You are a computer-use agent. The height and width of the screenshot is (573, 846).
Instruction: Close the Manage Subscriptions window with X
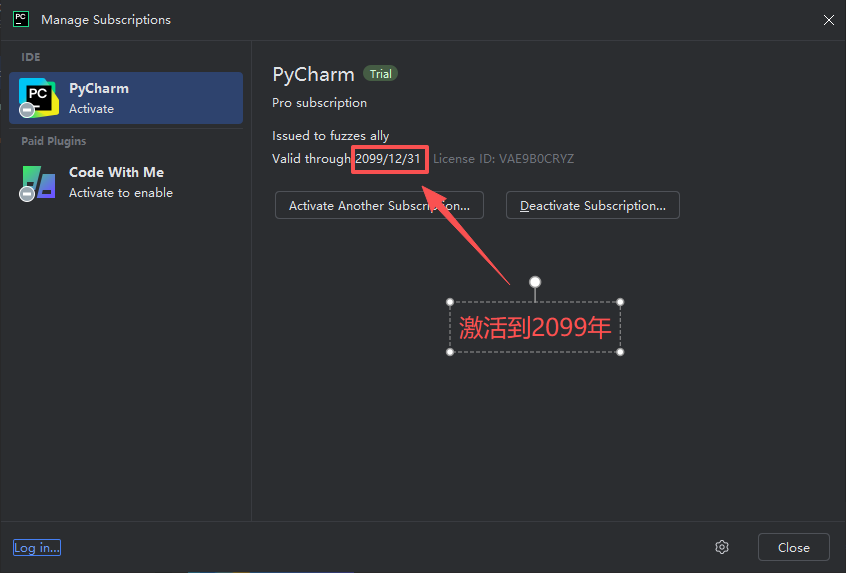click(828, 19)
